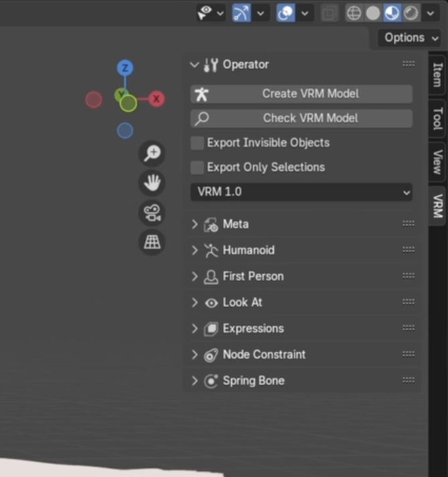The width and height of the screenshot is (448, 477).
Task: Toggle perspective/orthographic grid icon
Action: [152, 243]
